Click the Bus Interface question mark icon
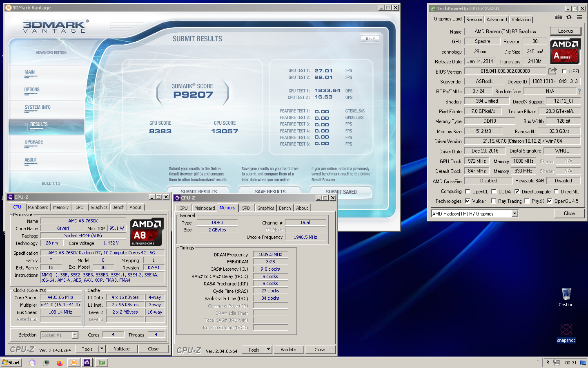The width and height of the screenshot is (588, 368). [579, 91]
